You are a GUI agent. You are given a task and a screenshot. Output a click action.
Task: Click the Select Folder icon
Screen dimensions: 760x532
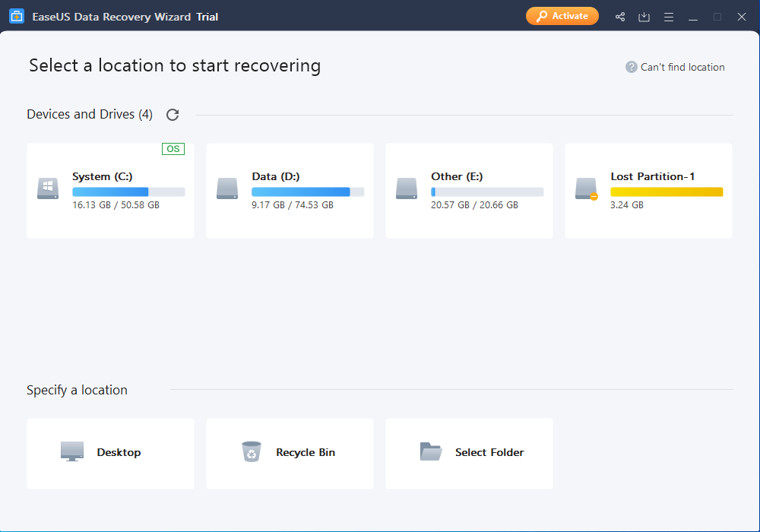(x=431, y=451)
